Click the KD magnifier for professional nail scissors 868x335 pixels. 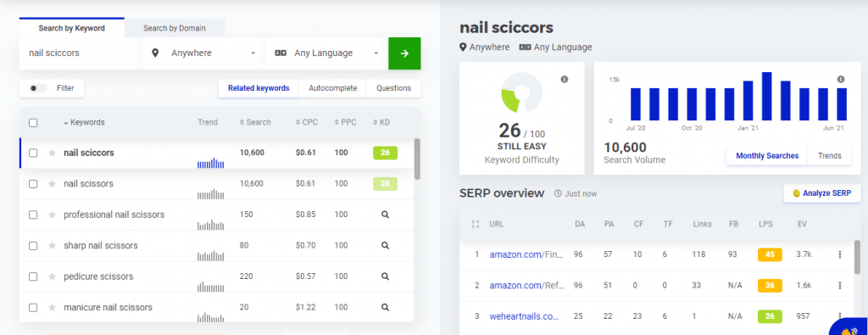coord(386,215)
